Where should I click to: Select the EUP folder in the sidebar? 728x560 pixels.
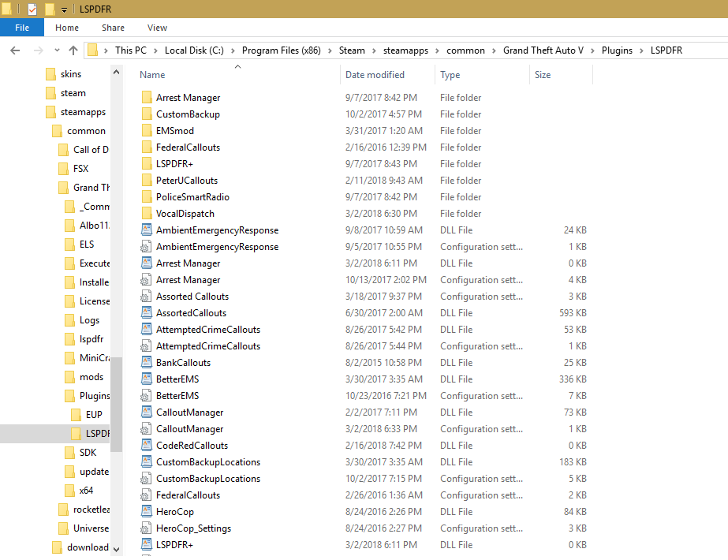coord(94,415)
